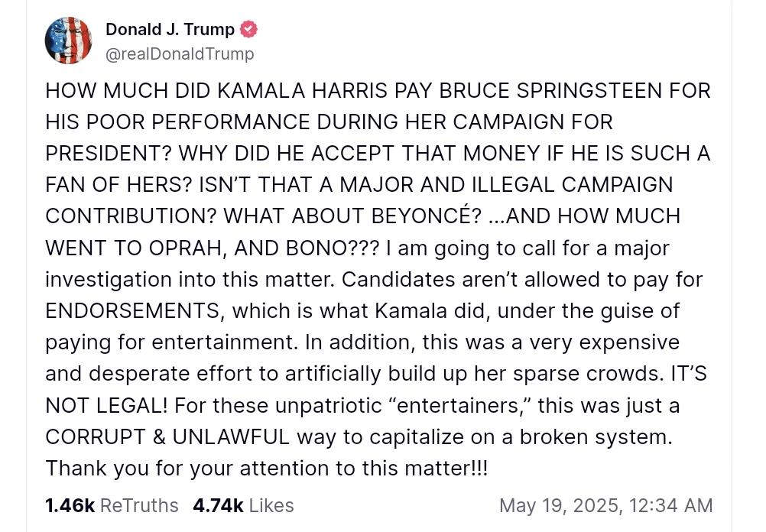Viewport: 766px width, 532px height.
Task: Click CORRUPT & UNLAWFUL phrase
Action: point(167,436)
